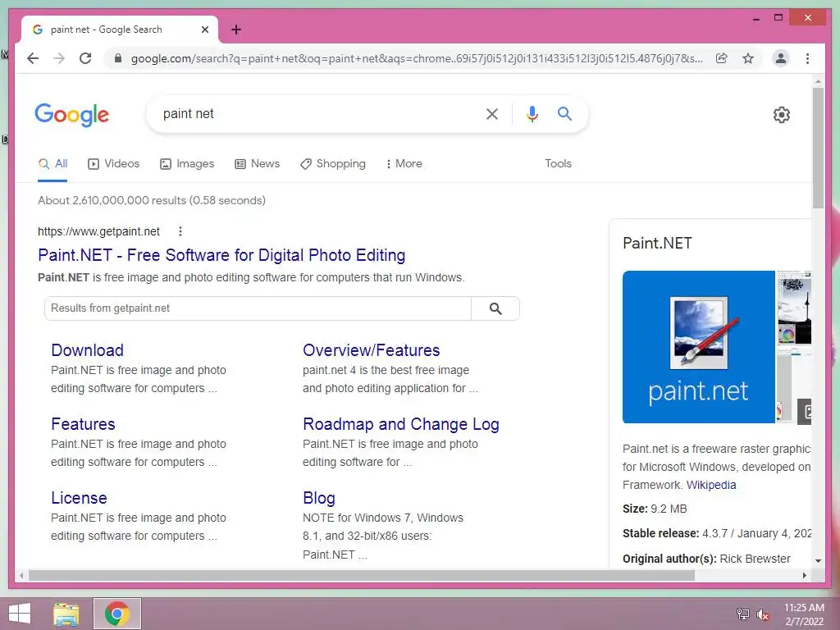Reload the current page
840x630 pixels.
coord(85,58)
